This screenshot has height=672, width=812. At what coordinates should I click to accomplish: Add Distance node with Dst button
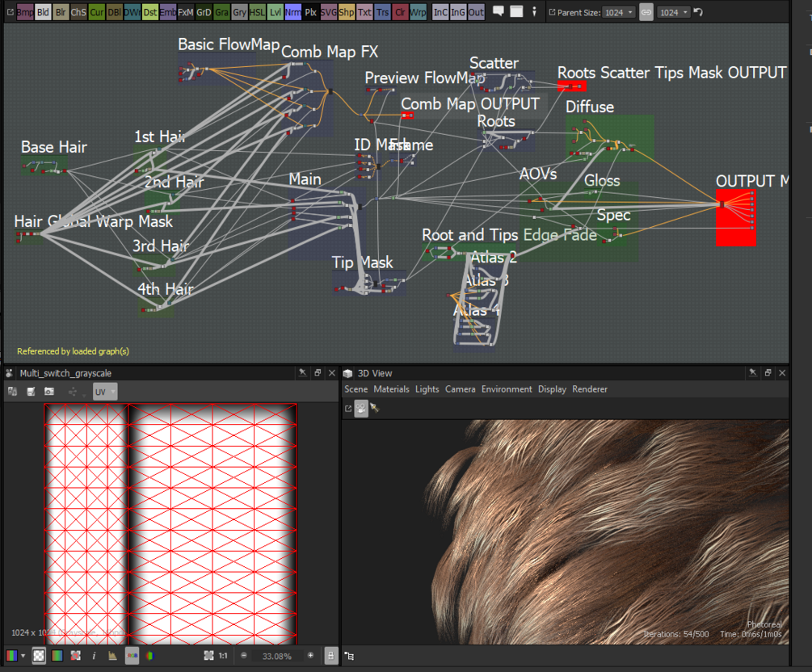pyautogui.click(x=149, y=12)
